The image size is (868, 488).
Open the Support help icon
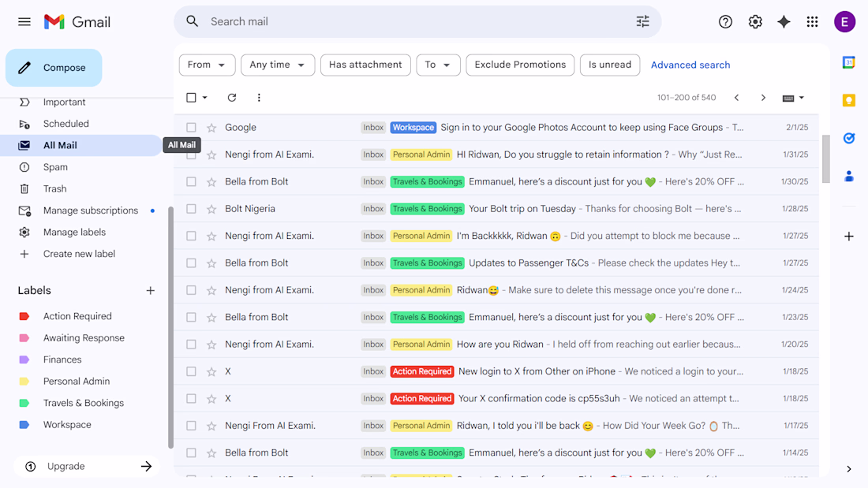[725, 21]
